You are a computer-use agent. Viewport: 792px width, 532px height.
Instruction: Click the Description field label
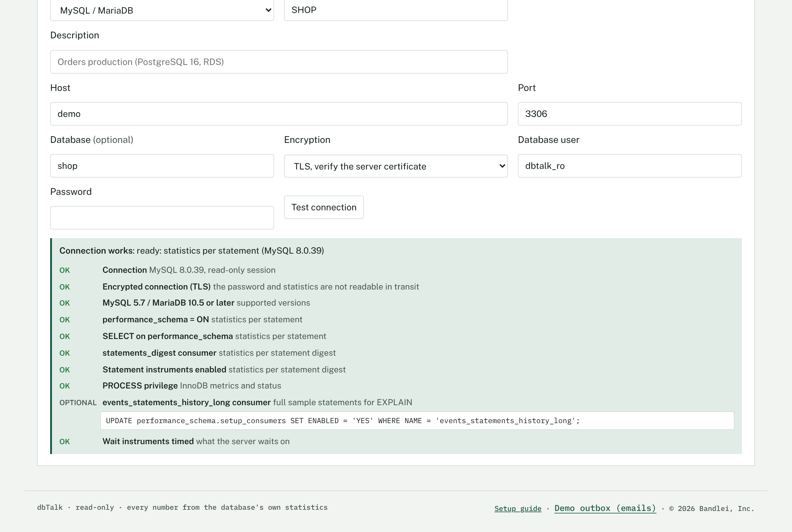[x=75, y=35]
